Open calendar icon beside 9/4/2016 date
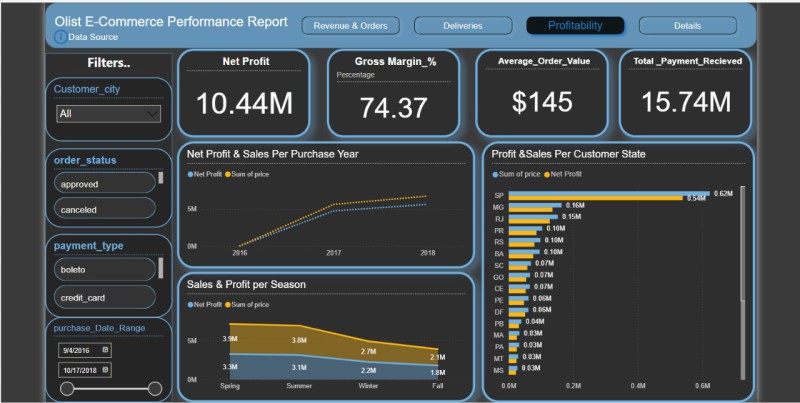This screenshot has height=403, width=800. coord(105,350)
